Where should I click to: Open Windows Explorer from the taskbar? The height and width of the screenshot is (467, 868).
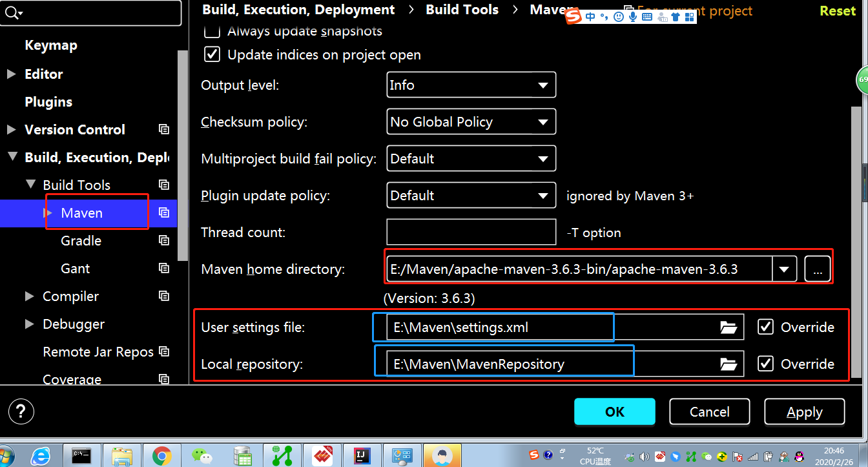pyautogui.click(x=121, y=456)
